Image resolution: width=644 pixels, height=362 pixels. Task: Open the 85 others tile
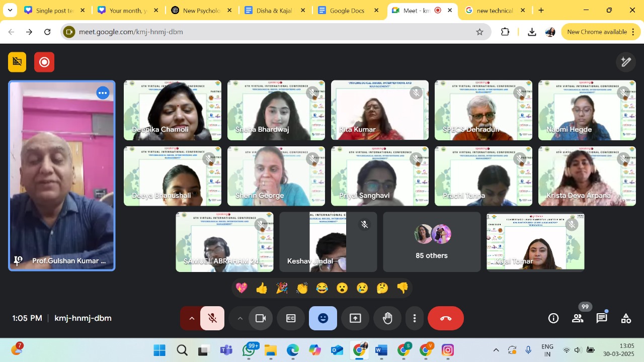point(432,242)
